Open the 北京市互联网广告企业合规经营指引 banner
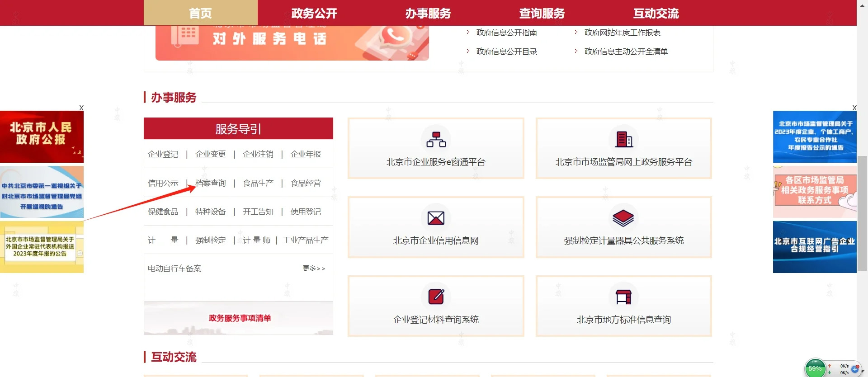Image resolution: width=868 pixels, height=377 pixels. click(815, 247)
